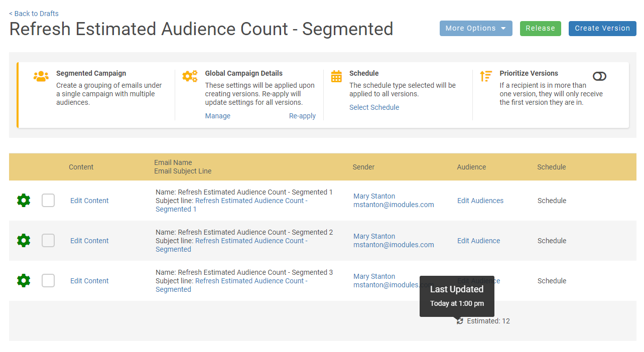Toggle the Prioritize Versions switch
This screenshot has width=644, height=352.
point(599,76)
